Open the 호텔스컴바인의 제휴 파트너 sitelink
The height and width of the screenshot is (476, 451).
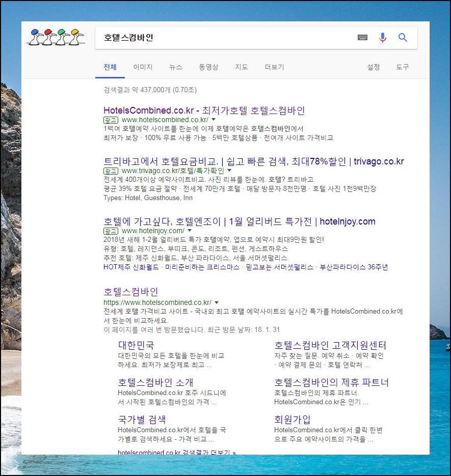(331, 382)
